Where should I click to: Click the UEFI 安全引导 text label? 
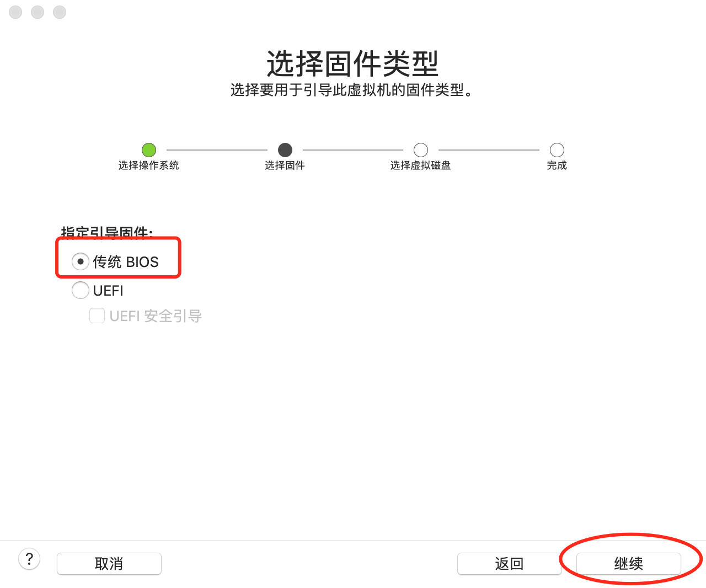tap(156, 316)
